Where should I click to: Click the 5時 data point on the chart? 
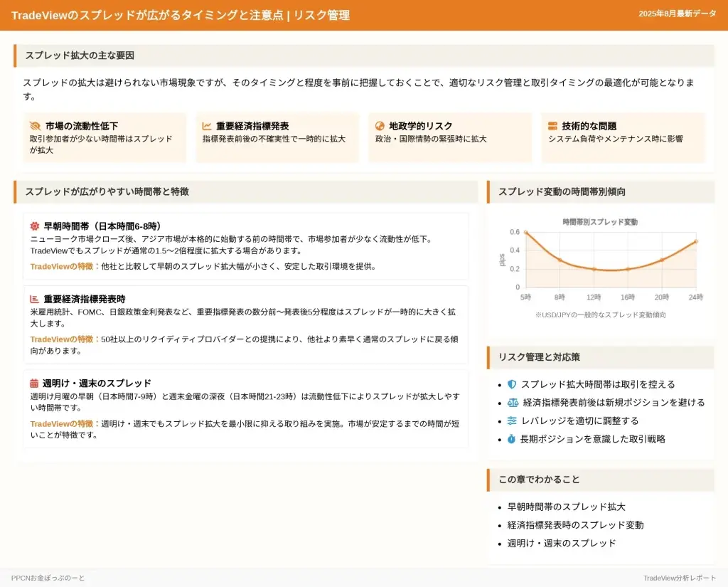[x=525, y=233]
